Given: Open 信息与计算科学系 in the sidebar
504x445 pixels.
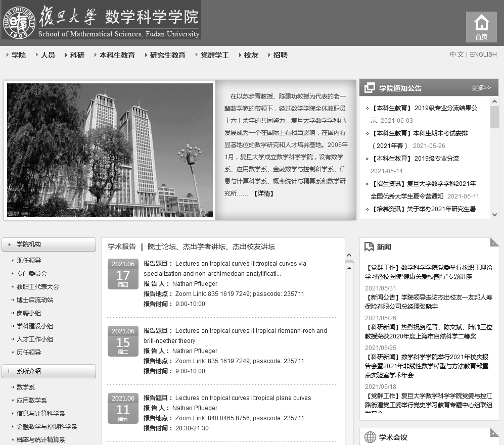Looking at the screenshot, I should pyautogui.click(x=41, y=414).
